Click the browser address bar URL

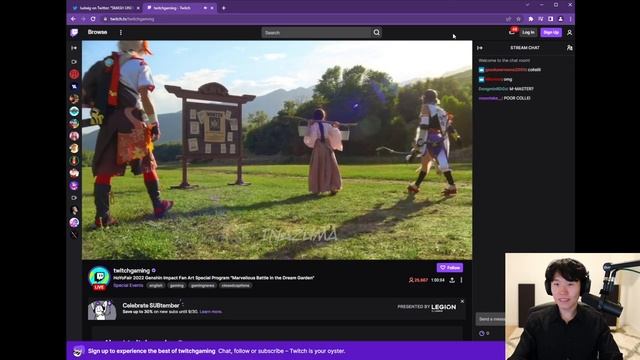(x=132, y=19)
